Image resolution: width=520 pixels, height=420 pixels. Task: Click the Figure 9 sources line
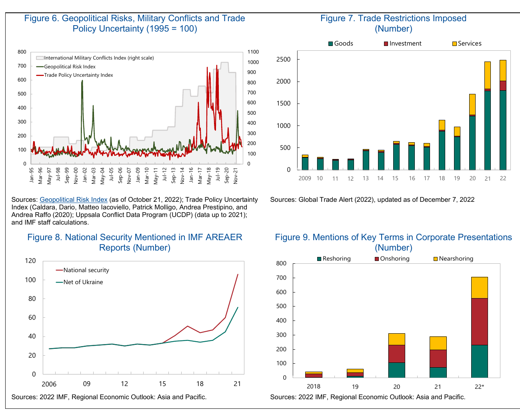point(368,397)
